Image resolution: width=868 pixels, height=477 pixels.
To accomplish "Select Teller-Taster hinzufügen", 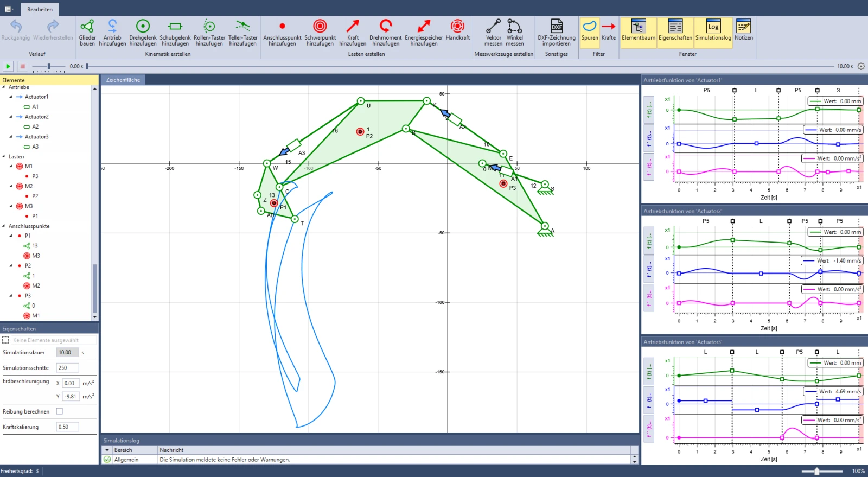I will tap(242, 33).
